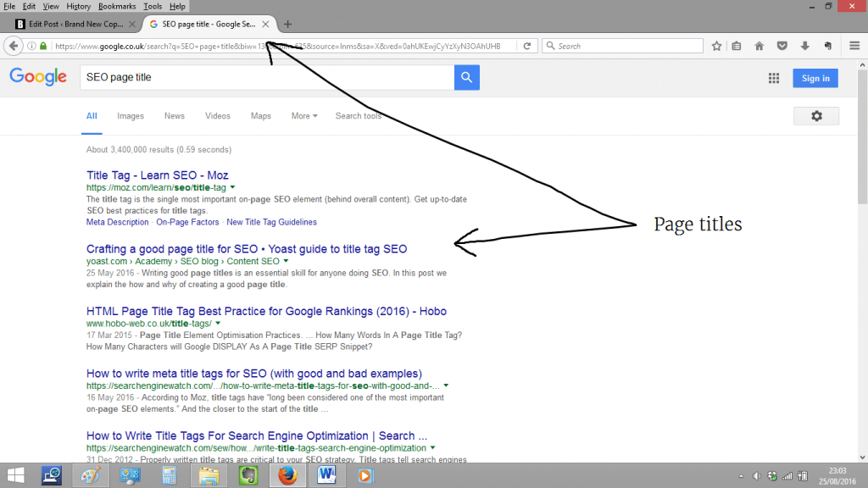
Task: Open the Firefox home icon
Action: pos(759,46)
